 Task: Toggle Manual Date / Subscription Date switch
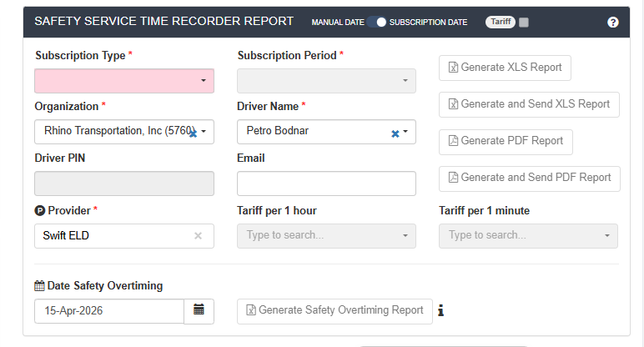(x=377, y=23)
